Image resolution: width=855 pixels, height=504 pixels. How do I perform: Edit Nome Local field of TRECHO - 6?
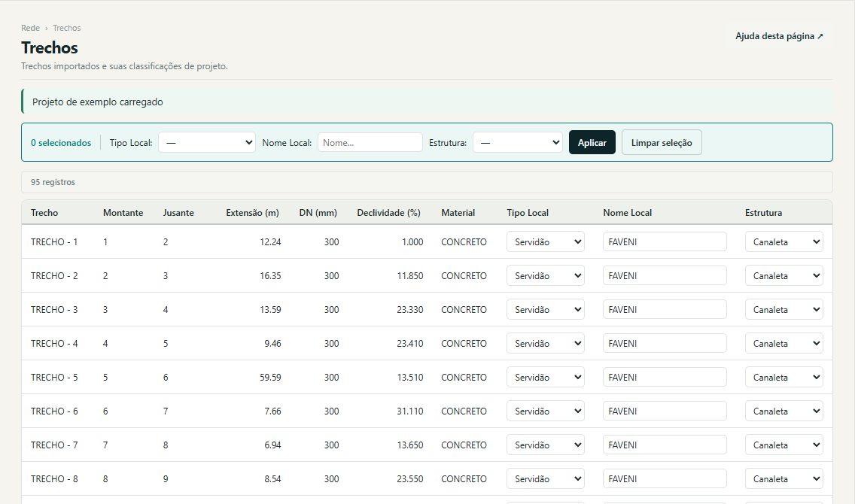click(665, 411)
